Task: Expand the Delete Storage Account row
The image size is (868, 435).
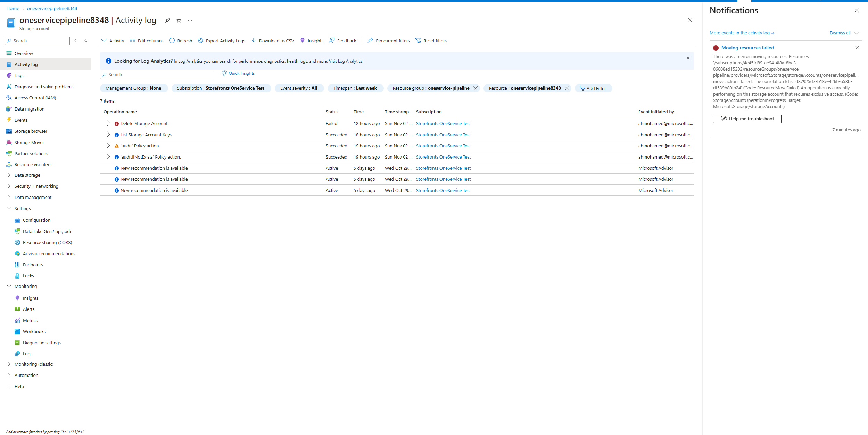Action: click(x=108, y=123)
